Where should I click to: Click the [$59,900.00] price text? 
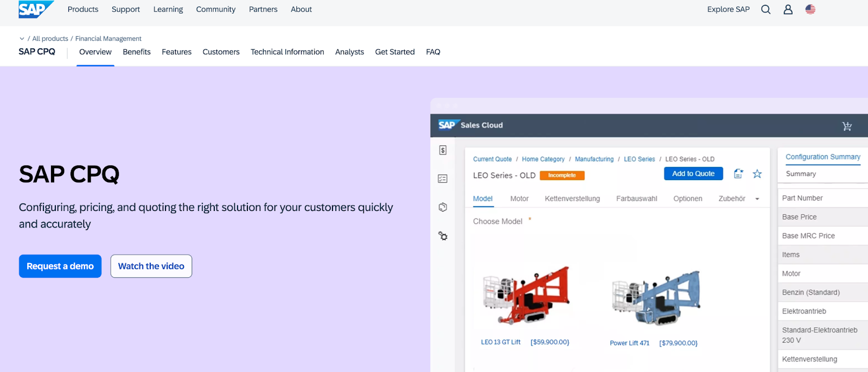point(550,342)
